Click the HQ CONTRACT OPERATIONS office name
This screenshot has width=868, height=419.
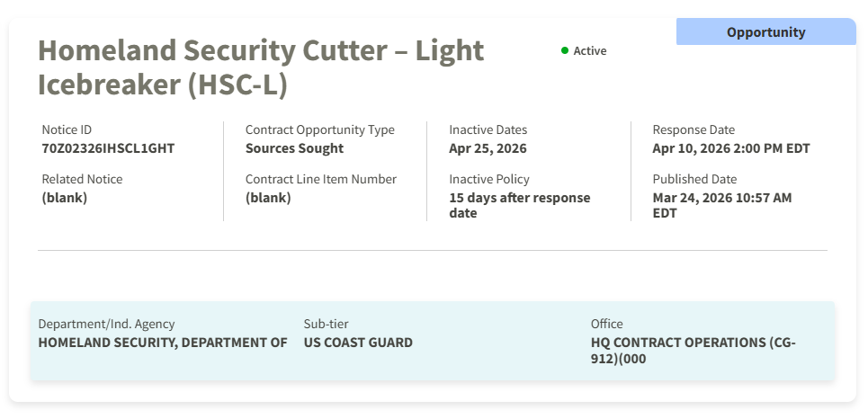[693, 350]
